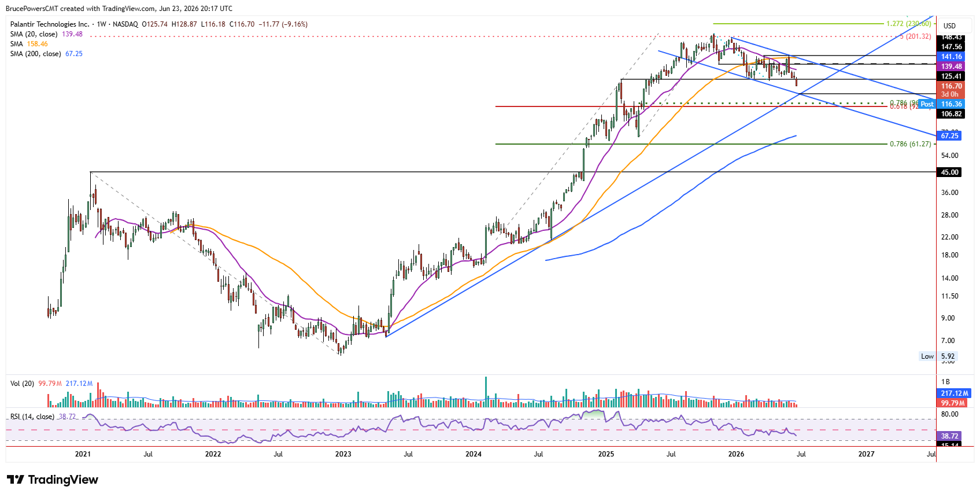Click the purple 139.48 axis price label
The image size is (980, 497).
951,67
